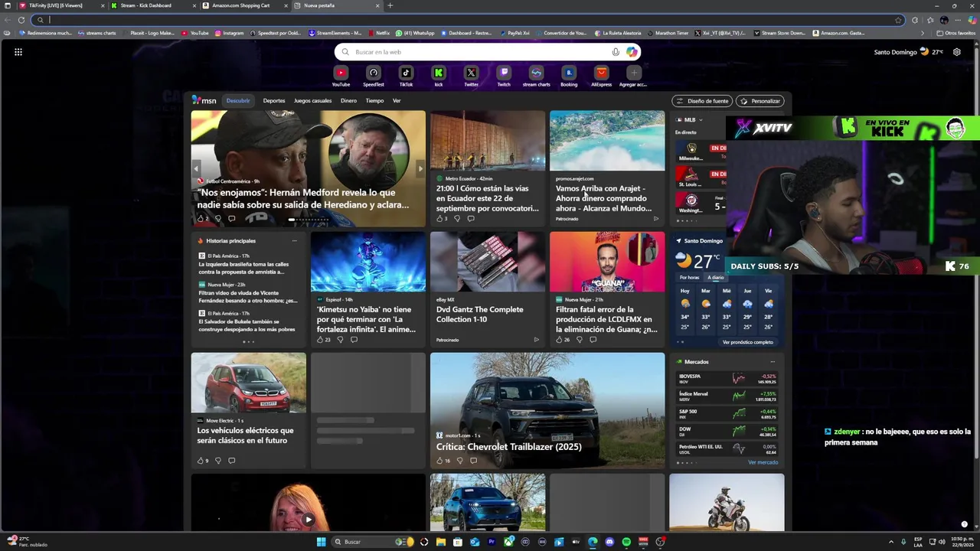Click the Diseño de fuente button
980x551 pixels.
[x=702, y=101]
